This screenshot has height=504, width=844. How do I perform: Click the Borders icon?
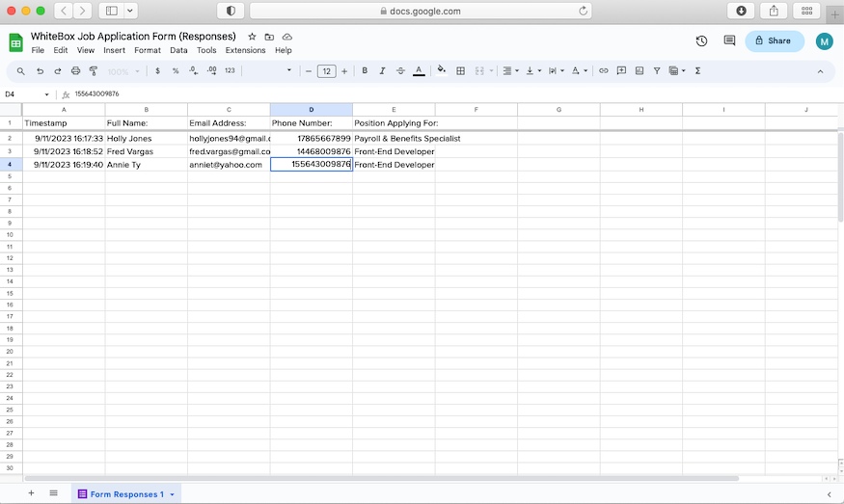461,71
